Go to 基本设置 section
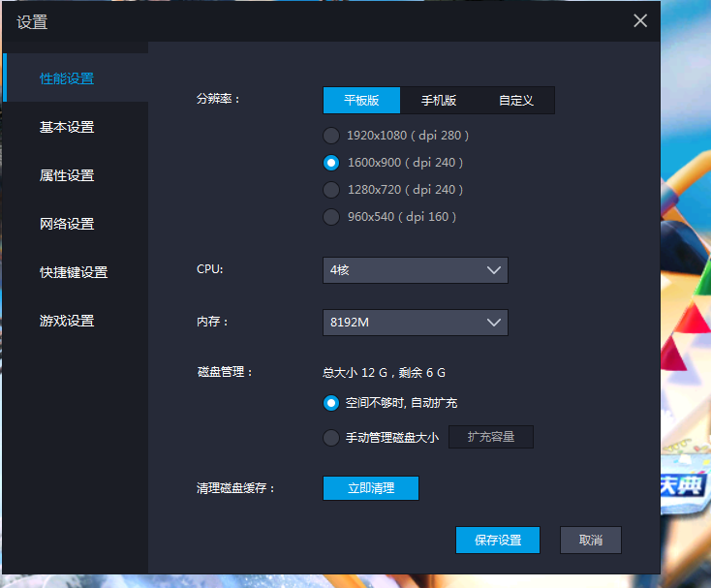The width and height of the screenshot is (711, 588). (67, 127)
